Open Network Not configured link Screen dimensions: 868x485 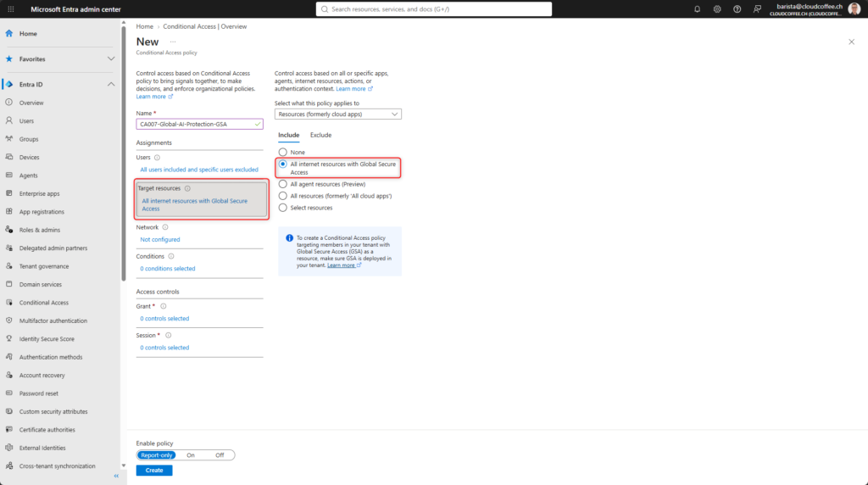(x=160, y=239)
